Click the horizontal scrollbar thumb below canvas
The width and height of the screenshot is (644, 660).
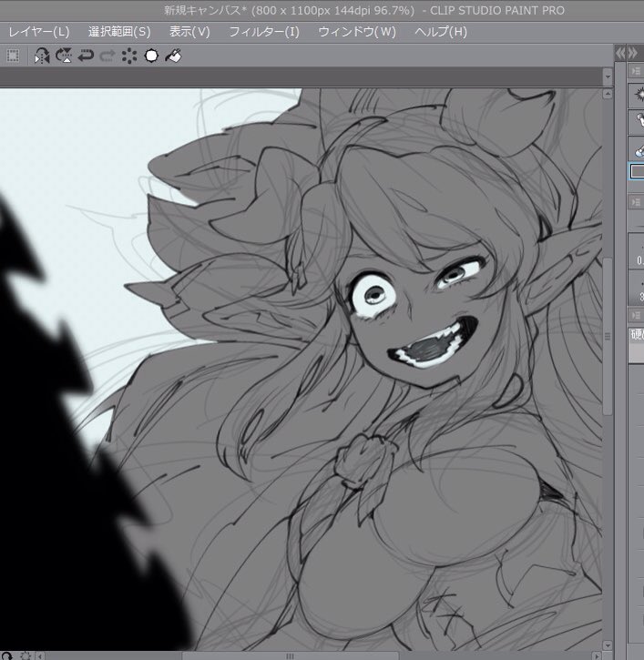[290, 655]
